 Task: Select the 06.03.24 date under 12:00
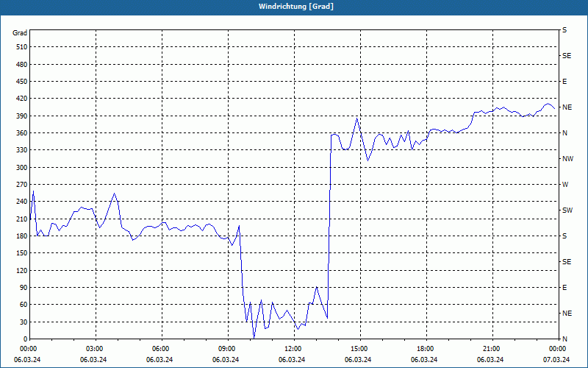tap(292, 360)
